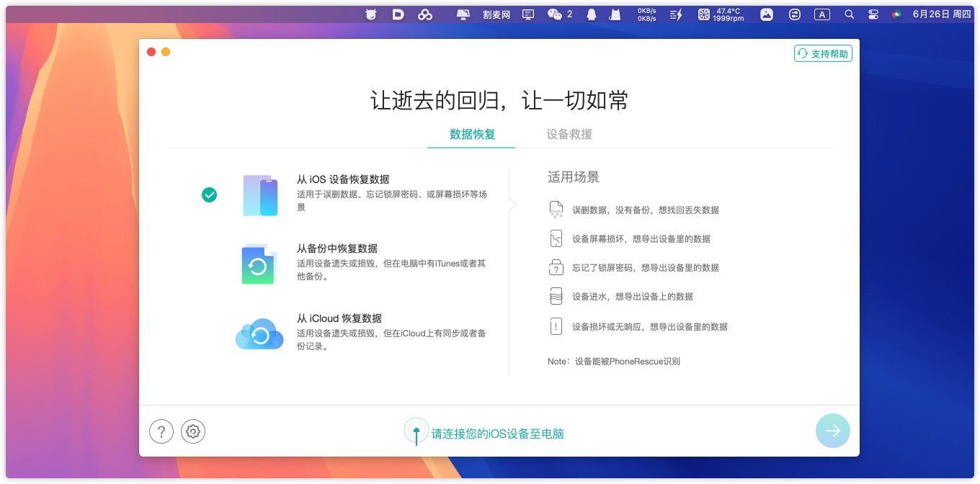Toggle the green checkmark for iOS recovery
980x484 pixels.
coord(209,194)
